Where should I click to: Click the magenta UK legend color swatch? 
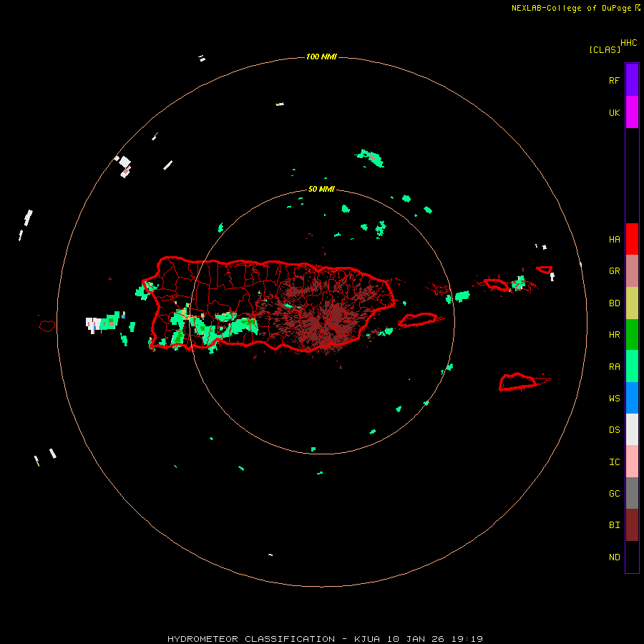point(632,112)
